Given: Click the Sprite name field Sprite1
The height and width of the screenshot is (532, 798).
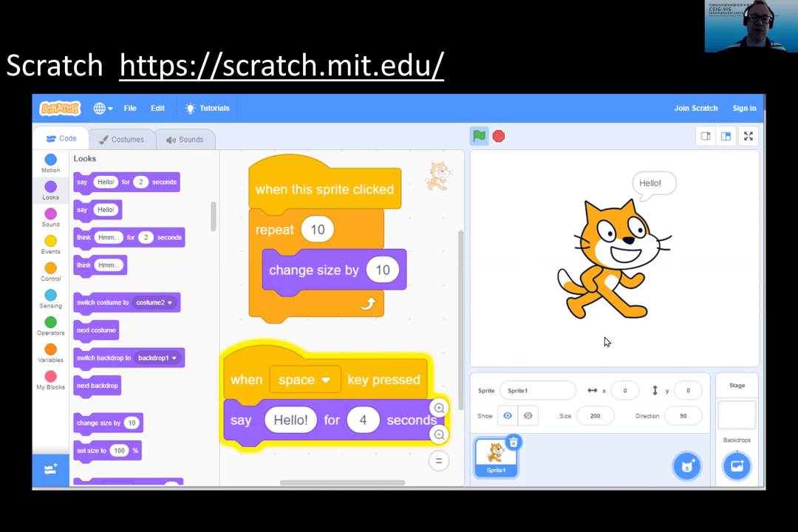Looking at the screenshot, I should coord(537,390).
